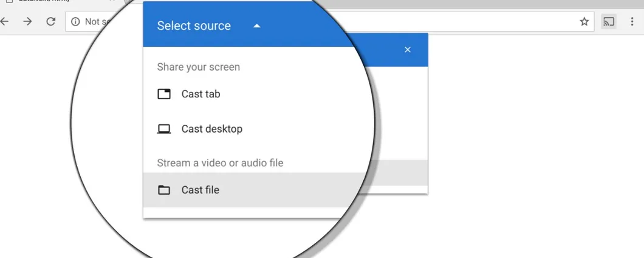Image resolution: width=644 pixels, height=258 pixels.
Task: Open the Select source dropdown label
Action: coord(194,26)
